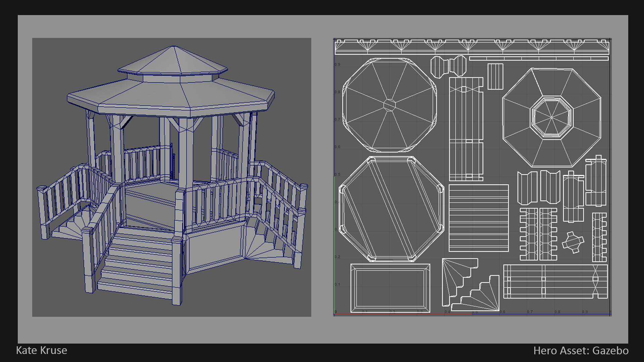Image resolution: width=644 pixels, height=362 pixels.
Task: Click the 0.9 label on the V axis
Action: click(337, 65)
